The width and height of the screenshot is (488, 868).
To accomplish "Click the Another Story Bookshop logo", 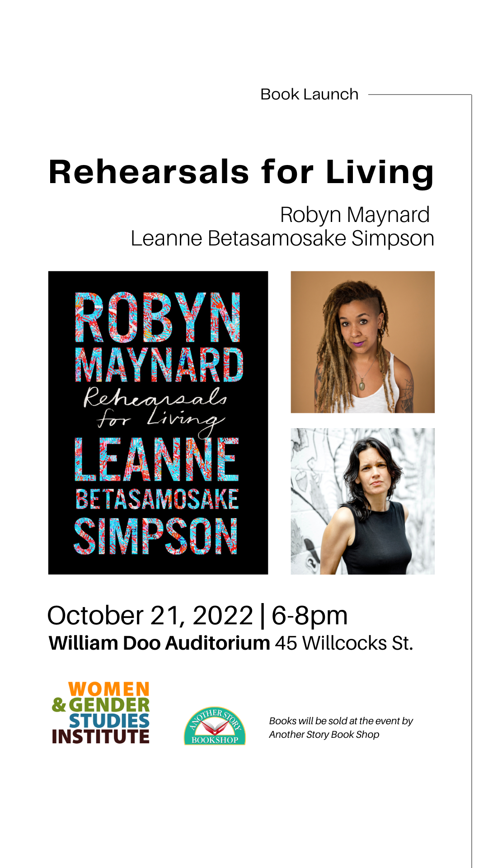I will click(215, 726).
